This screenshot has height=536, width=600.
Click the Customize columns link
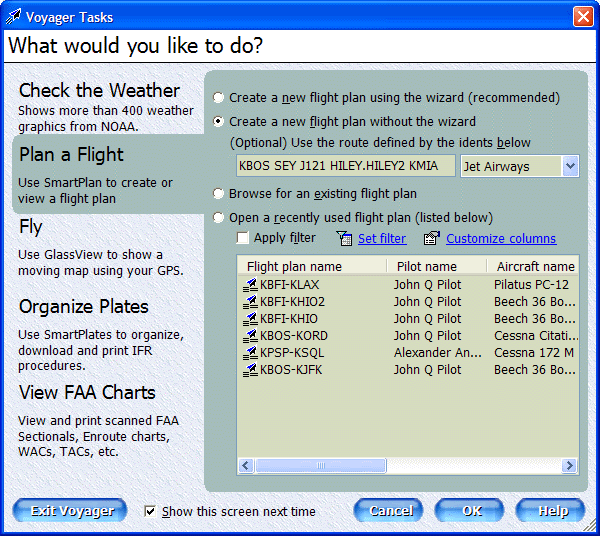[501, 239]
